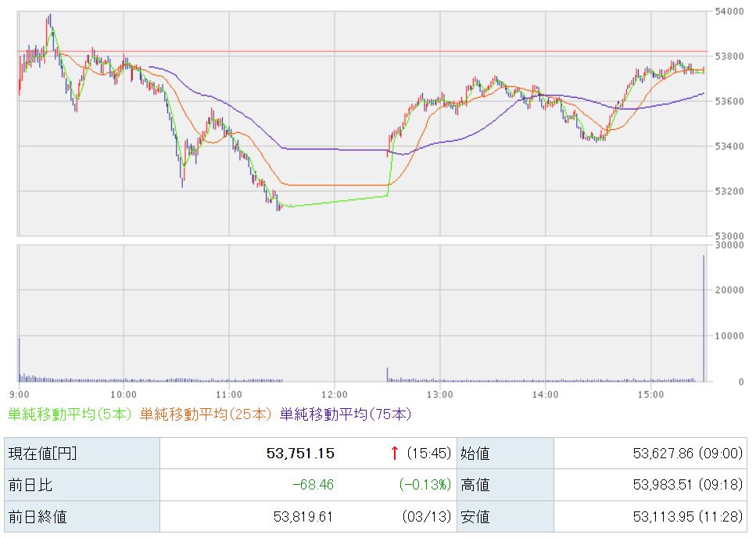Click the 始値 value 53,627.86 (09:00)

click(x=683, y=453)
